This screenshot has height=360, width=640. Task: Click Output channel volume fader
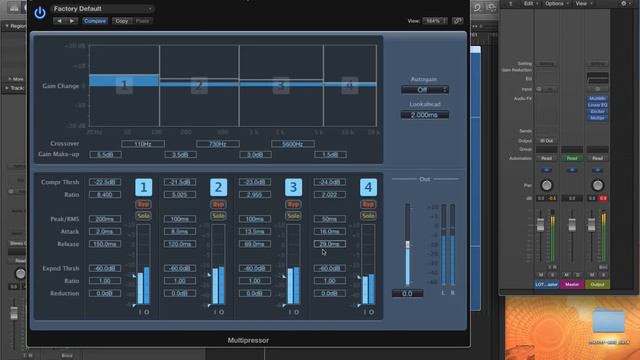click(x=591, y=224)
